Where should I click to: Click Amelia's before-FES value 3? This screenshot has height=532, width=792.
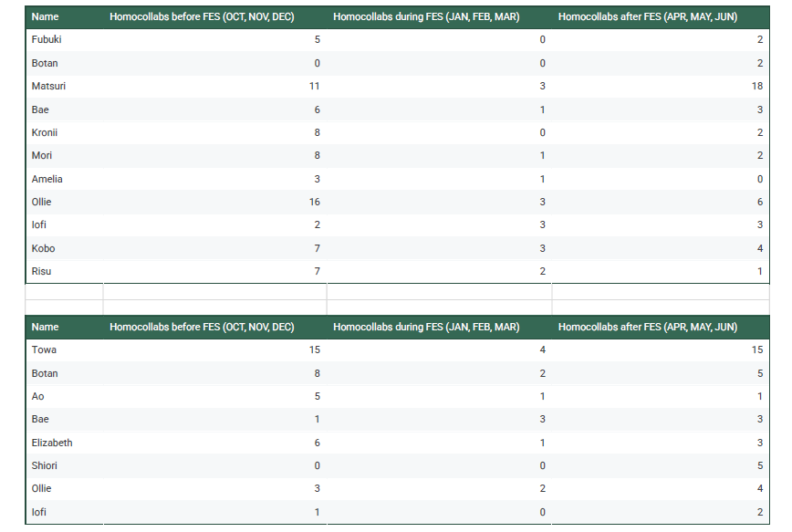coord(318,179)
